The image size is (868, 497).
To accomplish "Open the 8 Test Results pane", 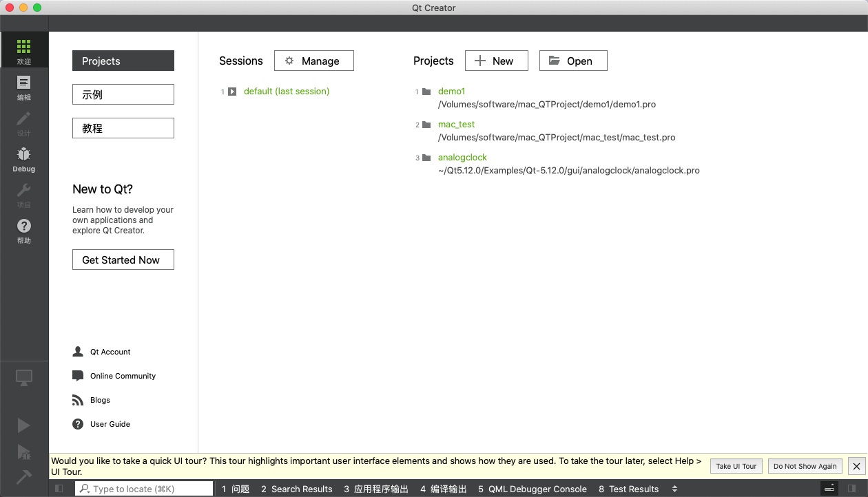I will [629, 489].
